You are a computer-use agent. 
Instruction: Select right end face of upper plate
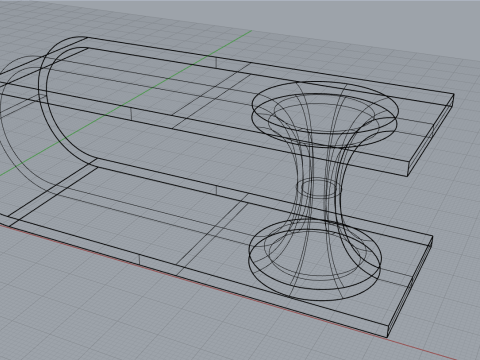(431, 136)
